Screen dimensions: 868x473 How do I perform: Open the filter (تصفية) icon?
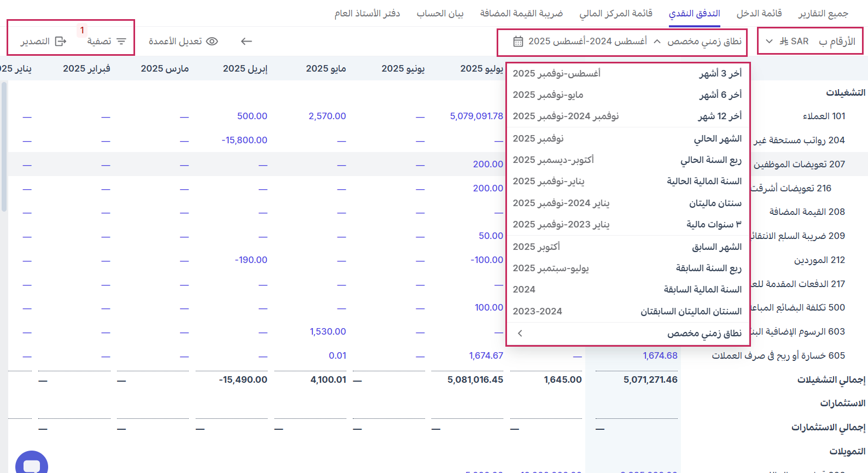click(121, 42)
